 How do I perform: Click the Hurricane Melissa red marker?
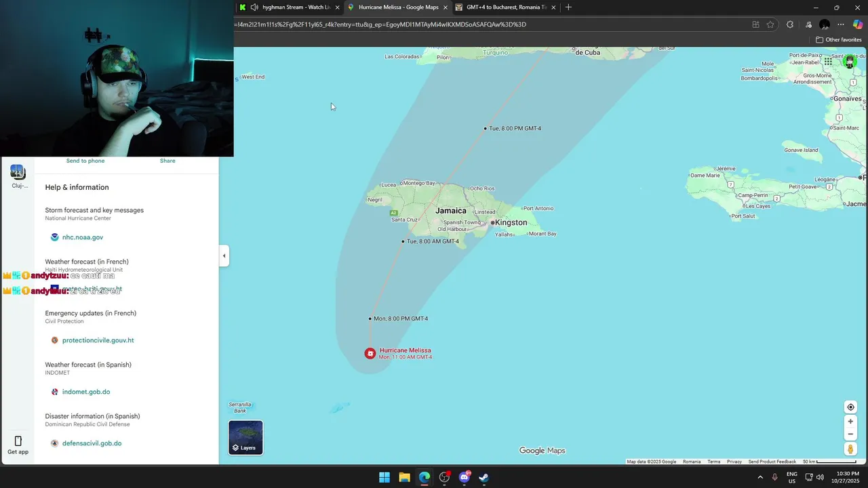pos(370,353)
